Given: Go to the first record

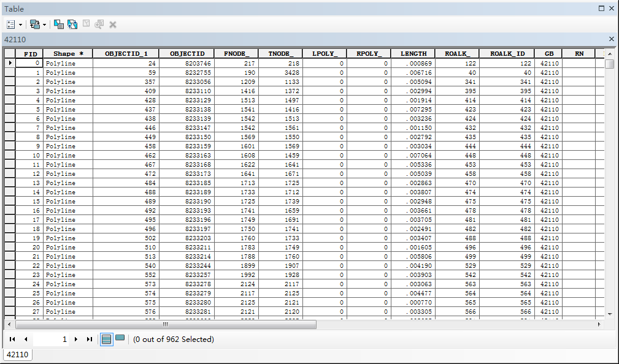Looking at the screenshot, I should pos(12,339).
